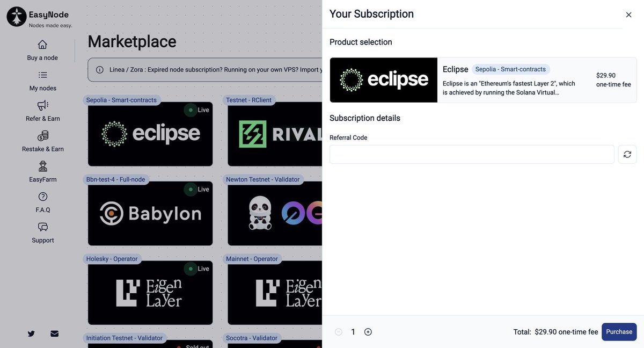The width and height of the screenshot is (644, 348).
Task: Open Mainnet EigenLayer node card
Action: 275,293
